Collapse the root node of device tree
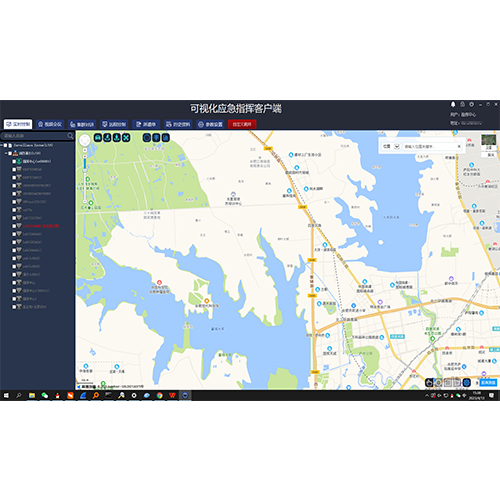The height and width of the screenshot is (500, 500). (2, 145)
